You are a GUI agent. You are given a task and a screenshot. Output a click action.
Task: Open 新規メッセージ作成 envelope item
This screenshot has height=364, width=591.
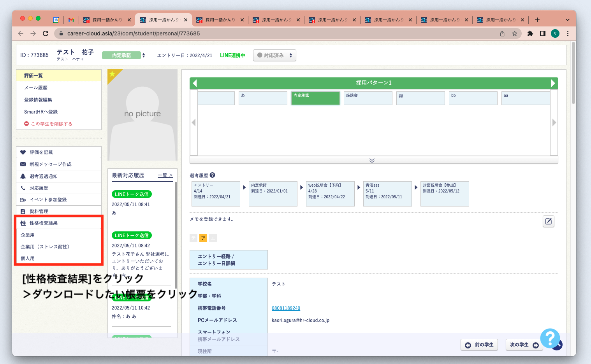pyautogui.click(x=50, y=164)
